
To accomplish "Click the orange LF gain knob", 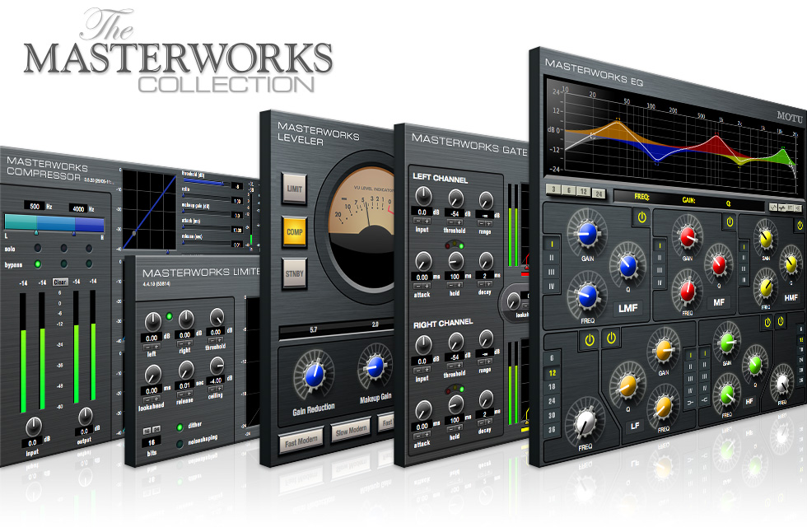I will (x=664, y=350).
